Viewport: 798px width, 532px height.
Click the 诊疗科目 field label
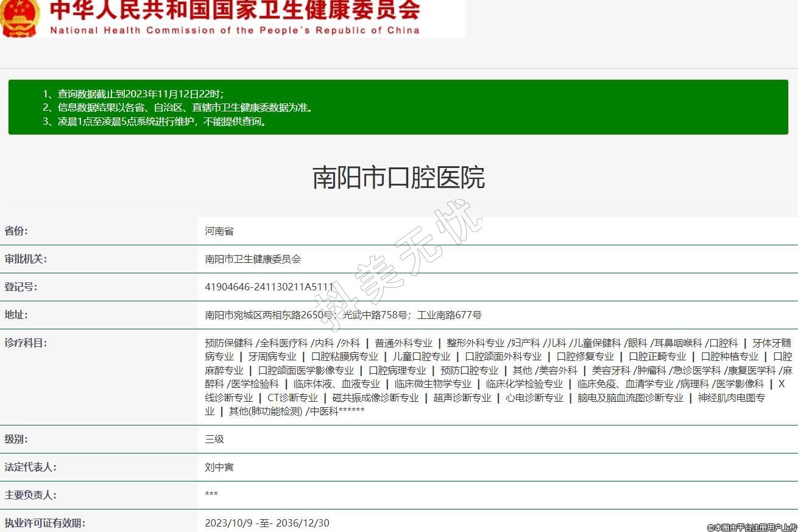click(26, 343)
